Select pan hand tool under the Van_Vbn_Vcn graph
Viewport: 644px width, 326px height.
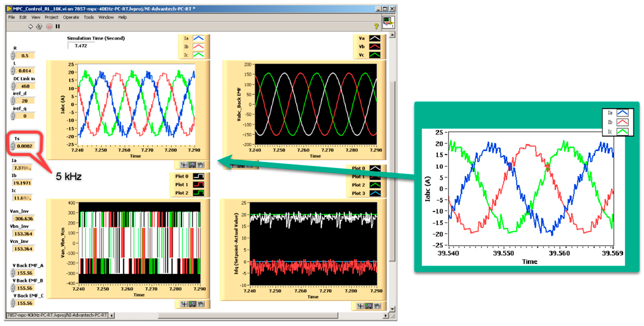click(201, 304)
